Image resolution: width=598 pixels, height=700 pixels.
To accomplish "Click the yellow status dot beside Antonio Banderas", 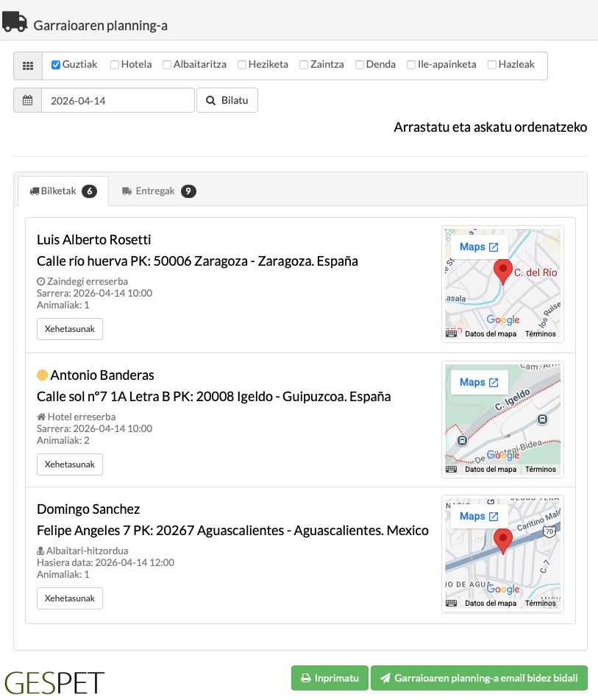I will click(x=42, y=375).
